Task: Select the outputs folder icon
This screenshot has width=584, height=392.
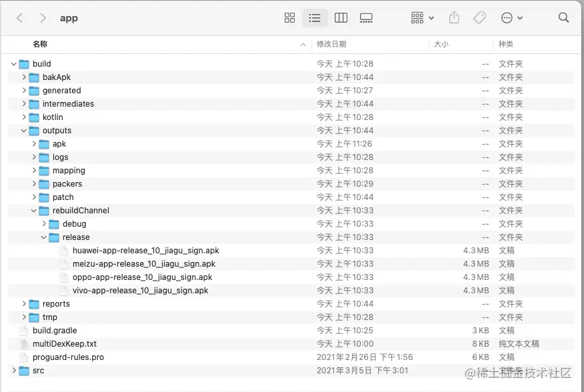Action: 34,131
